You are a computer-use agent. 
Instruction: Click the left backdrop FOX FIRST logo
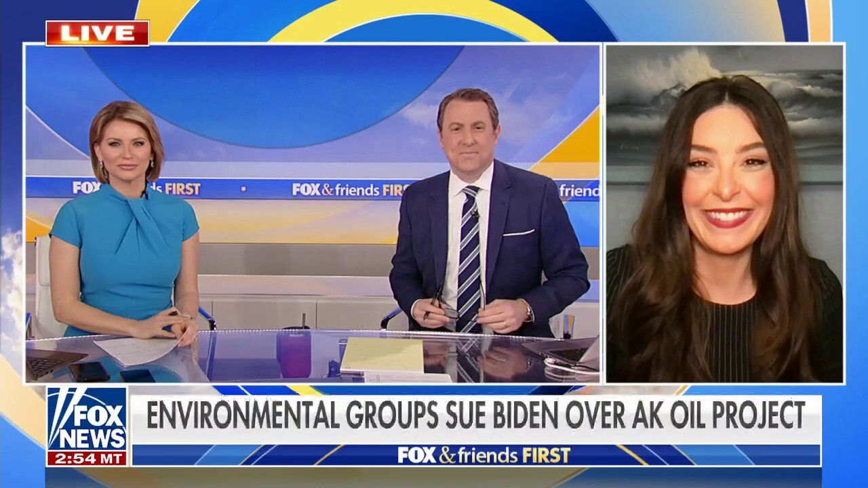tap(136, 188)
